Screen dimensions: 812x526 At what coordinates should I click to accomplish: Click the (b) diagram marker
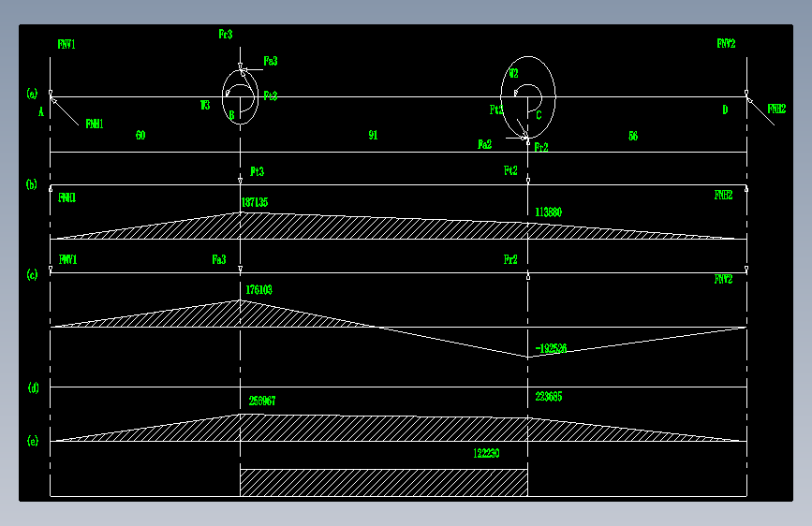tap(32, 184)
